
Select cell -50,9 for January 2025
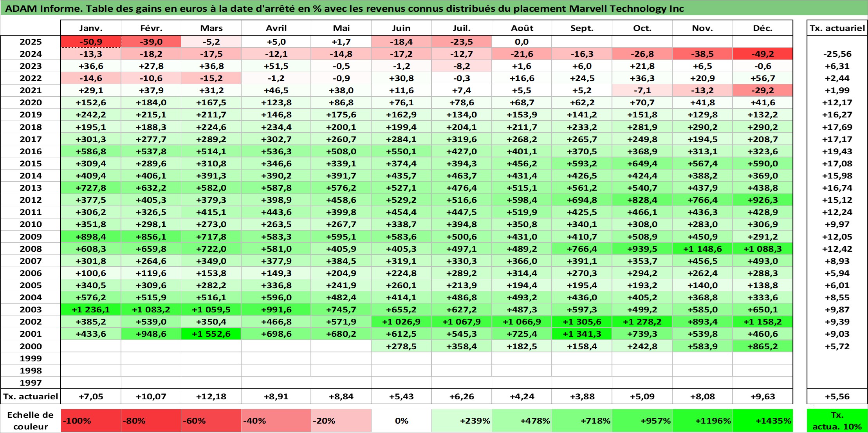[x=91, y=42]
